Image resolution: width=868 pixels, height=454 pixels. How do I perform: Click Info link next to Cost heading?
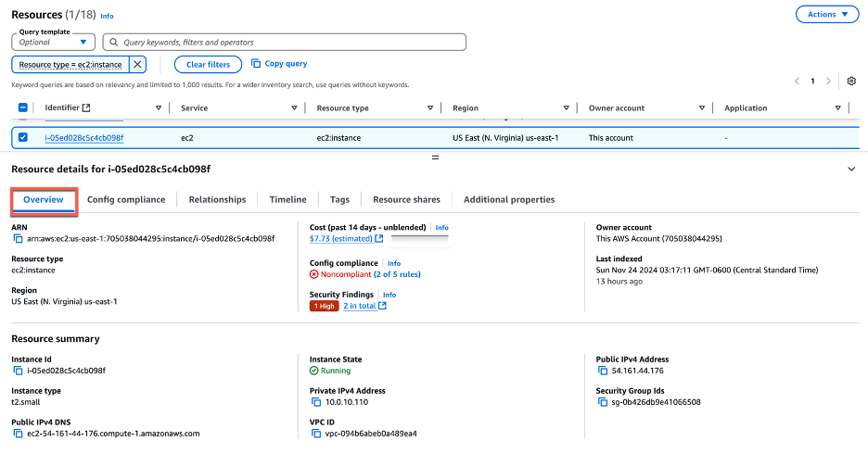pyautogui.click(x=441, y=228)
